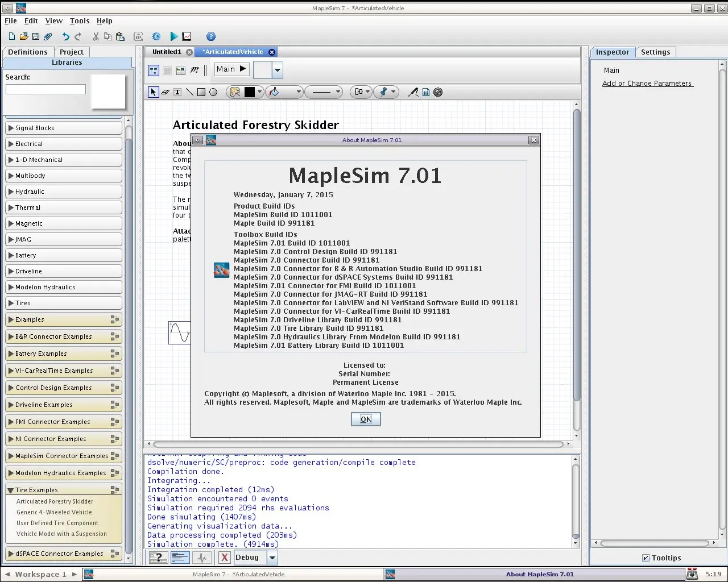The width and height of the screenshot is (728, 582).
Task: Select the eraser tool in the drawing toolbar
Action: point(166,92)
